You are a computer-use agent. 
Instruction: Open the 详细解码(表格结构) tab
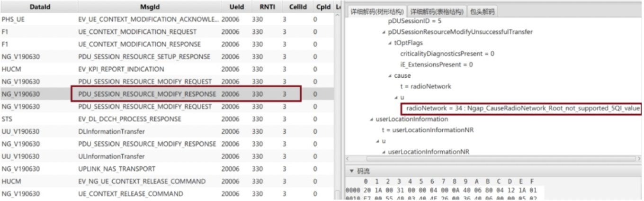(x=437, y=11)
